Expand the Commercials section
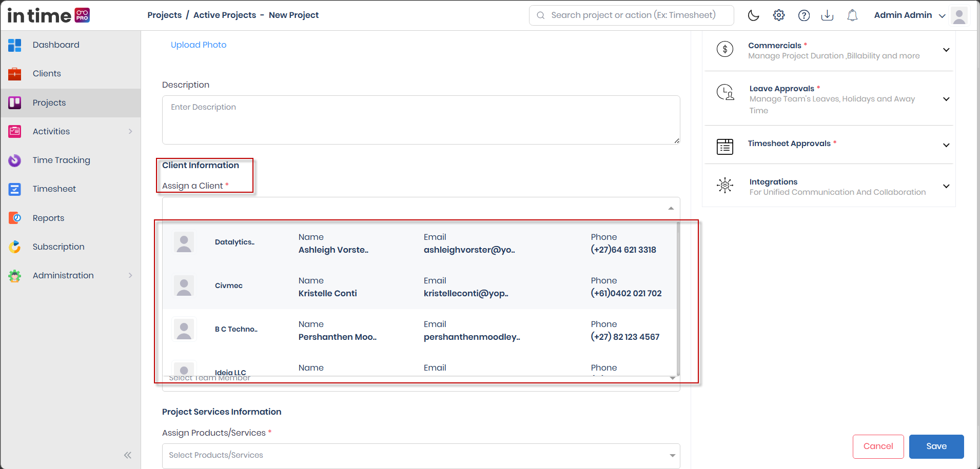The width and height of the screenshot is (980, 469). [x=946, y=50]
